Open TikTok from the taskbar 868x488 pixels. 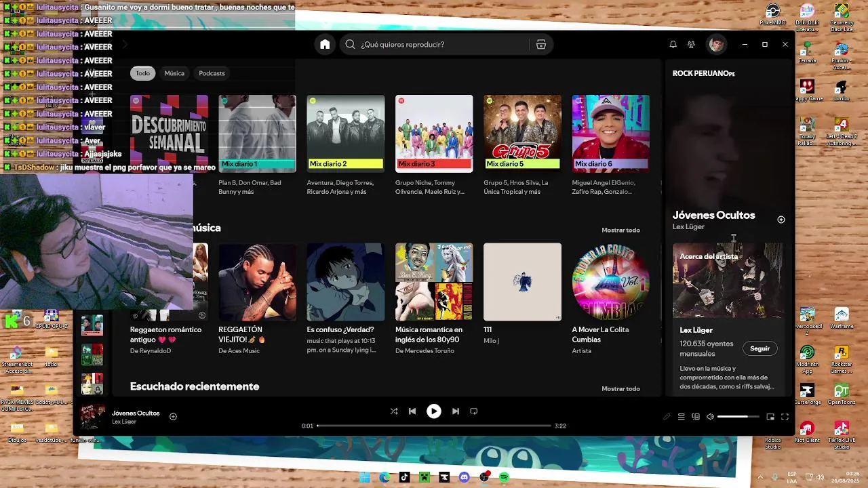[x=404, y=477]
